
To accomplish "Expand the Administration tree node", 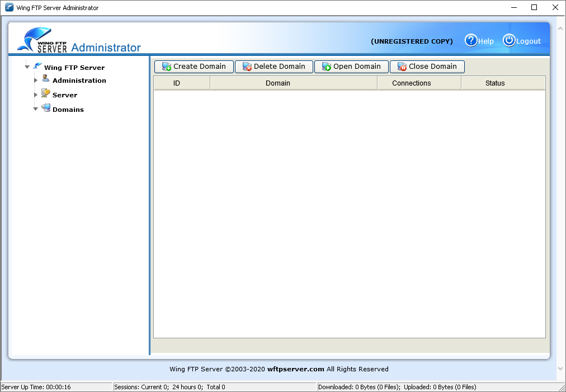I will click(35, 80).
